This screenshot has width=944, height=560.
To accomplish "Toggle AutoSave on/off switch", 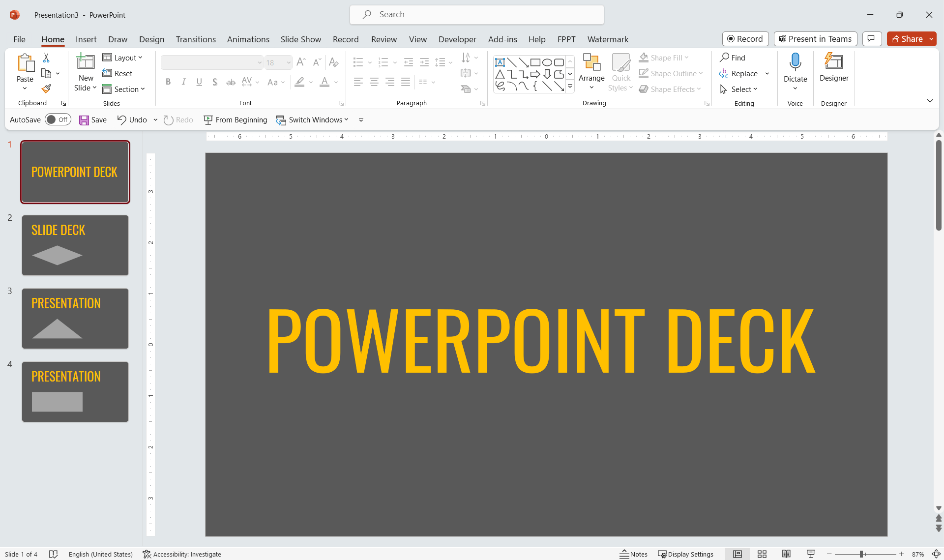I will click(x=57, y=119).
